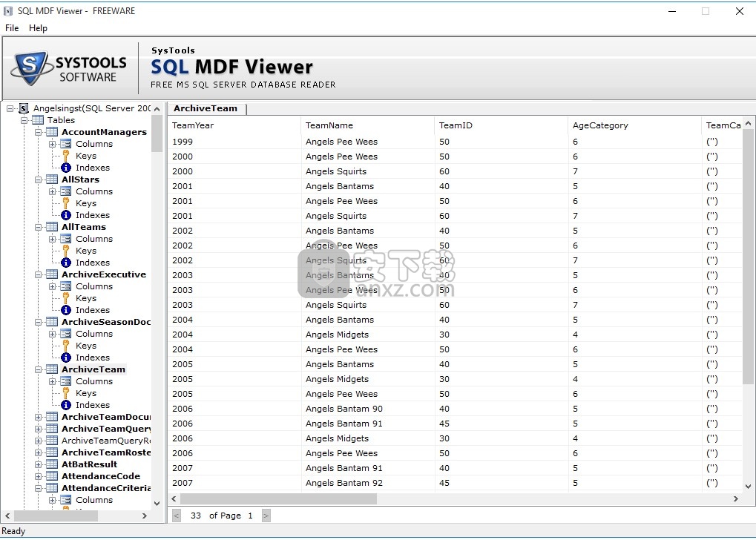Click the Keys icon under AllTeams
The image size is (756, 540).
[x=66, y=251]
